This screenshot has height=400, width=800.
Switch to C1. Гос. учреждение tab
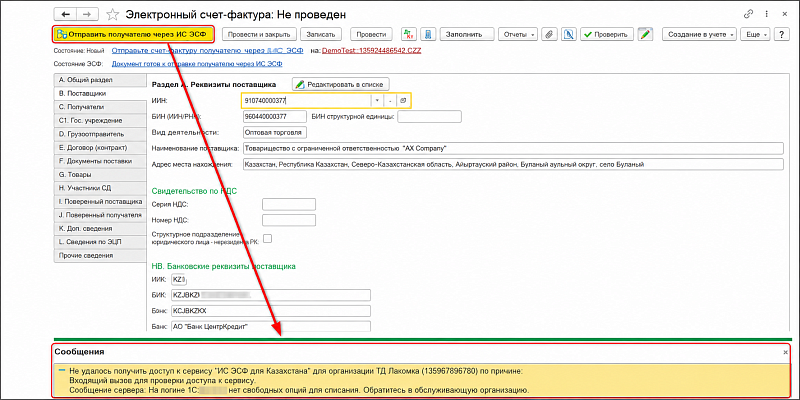[x=100, y=121]
